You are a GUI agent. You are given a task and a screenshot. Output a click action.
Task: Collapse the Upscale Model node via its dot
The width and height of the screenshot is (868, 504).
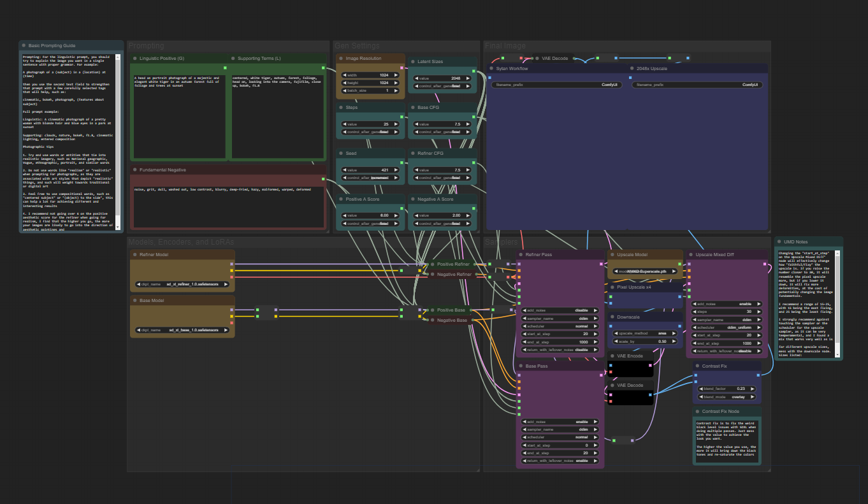(612, 255)
